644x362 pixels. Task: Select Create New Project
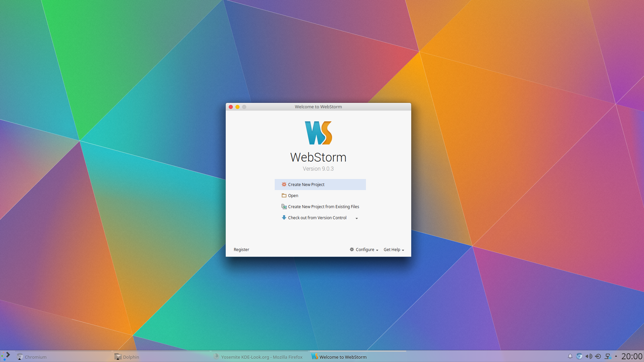pyautogui.click(x=320, y=184)
